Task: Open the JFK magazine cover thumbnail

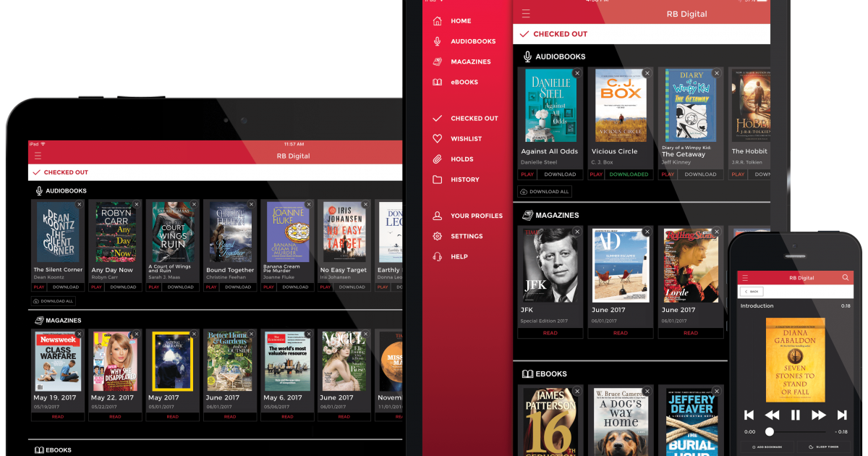Action: coord(550,265)
